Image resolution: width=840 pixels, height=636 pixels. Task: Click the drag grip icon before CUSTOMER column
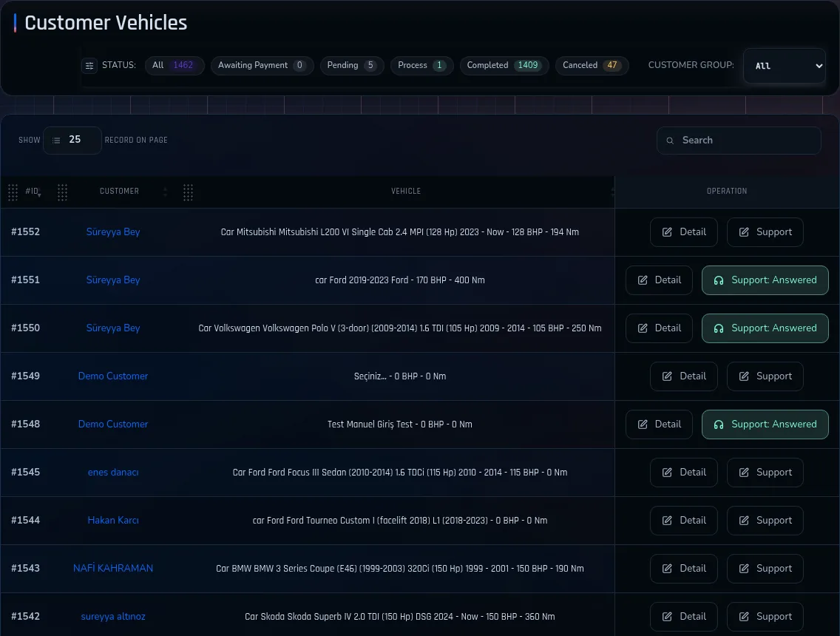tap(62, 192)
